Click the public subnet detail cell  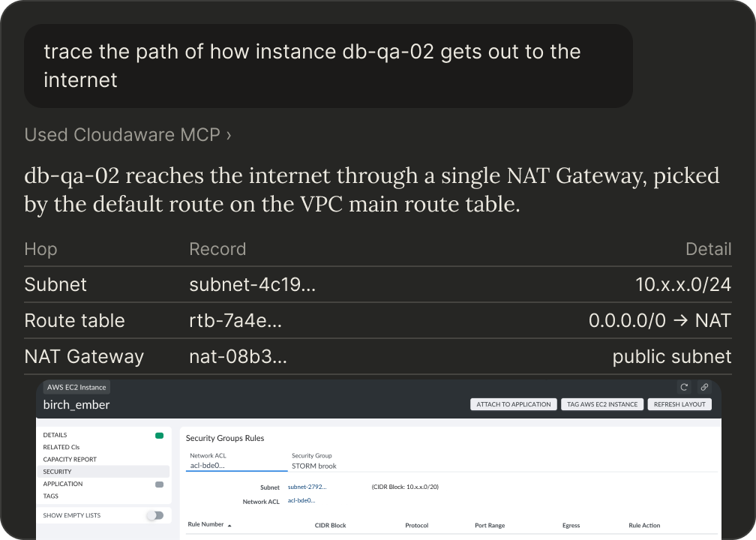tap(672, 357)
